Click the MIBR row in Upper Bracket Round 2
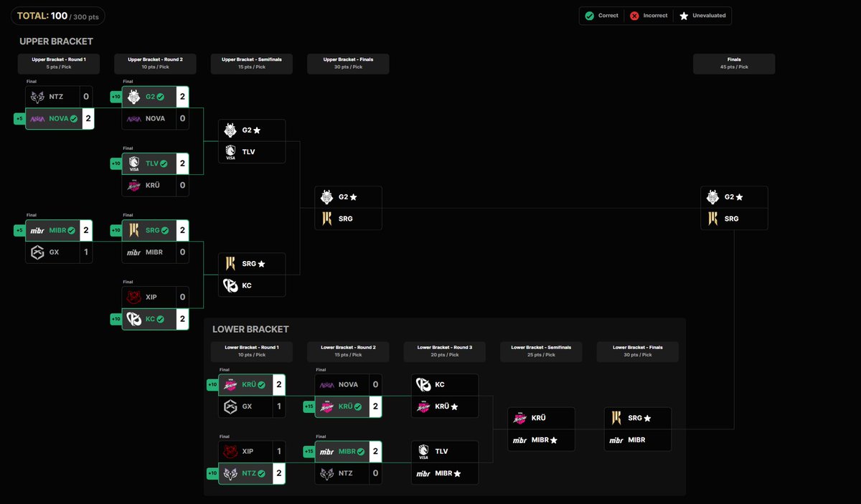Viewport: 861px width, 504px height. pyautogui.click(x=155, y=252)
